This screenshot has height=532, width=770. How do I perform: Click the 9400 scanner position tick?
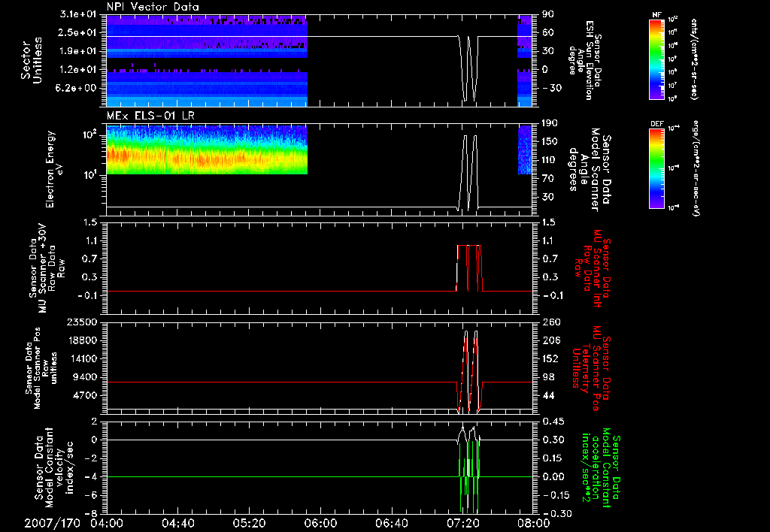click(85, 377)
